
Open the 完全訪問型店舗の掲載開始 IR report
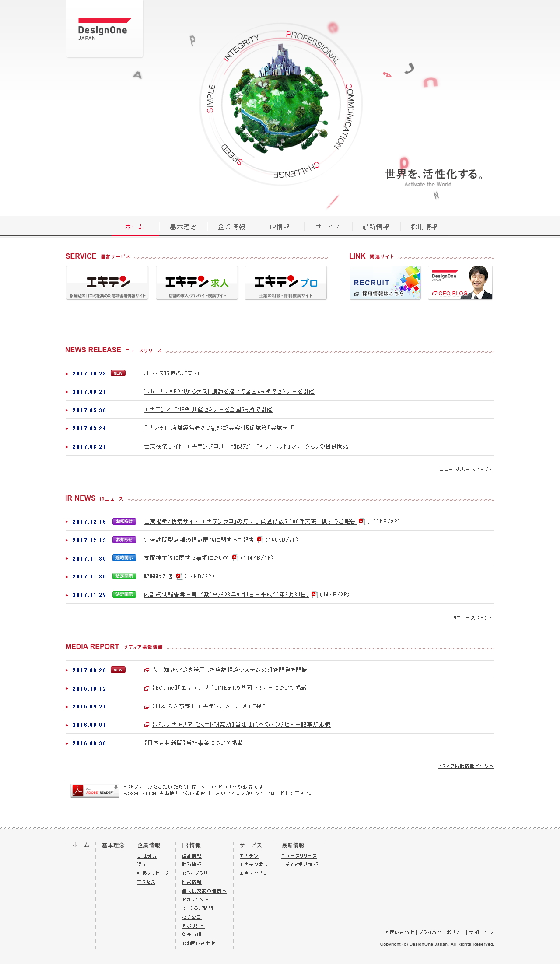199,540
